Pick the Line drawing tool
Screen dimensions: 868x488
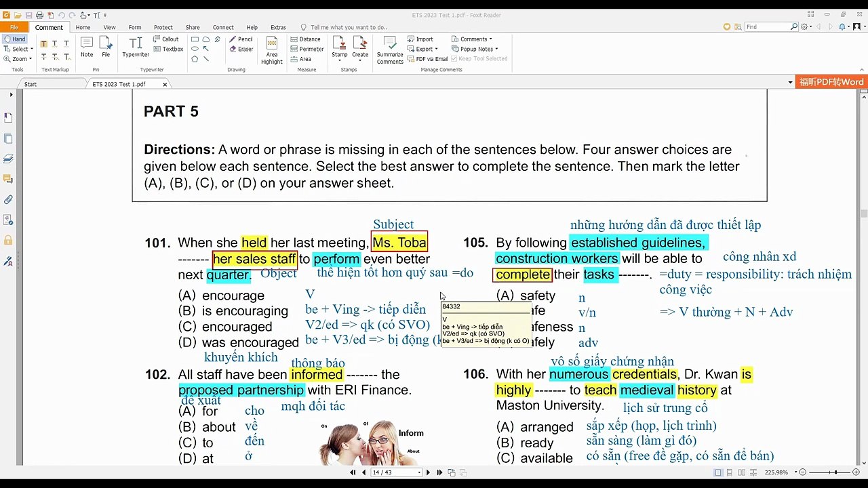[x=206, y=59]
